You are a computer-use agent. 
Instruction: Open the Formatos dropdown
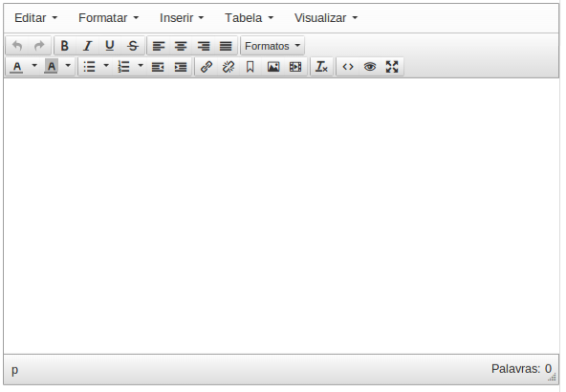pyautogui.click(x=272, y=46)
